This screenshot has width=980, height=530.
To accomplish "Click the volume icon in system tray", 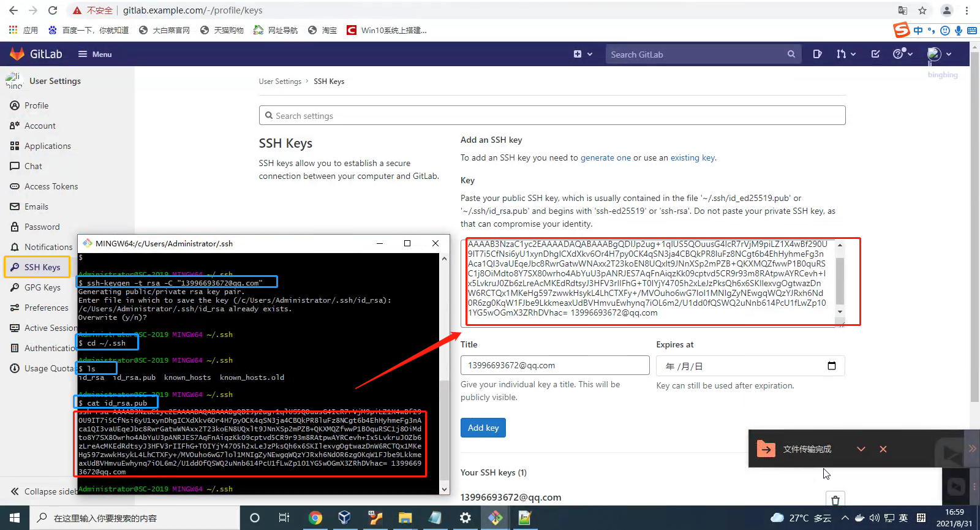I will (874, 518).
